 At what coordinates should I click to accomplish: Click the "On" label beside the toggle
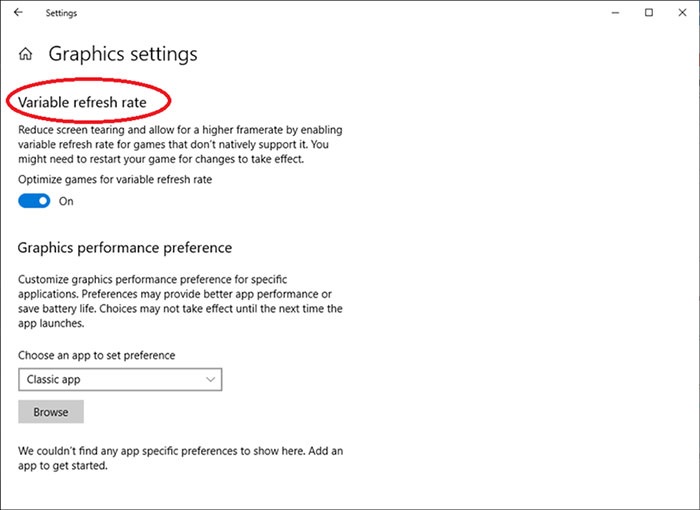(66, 201)
